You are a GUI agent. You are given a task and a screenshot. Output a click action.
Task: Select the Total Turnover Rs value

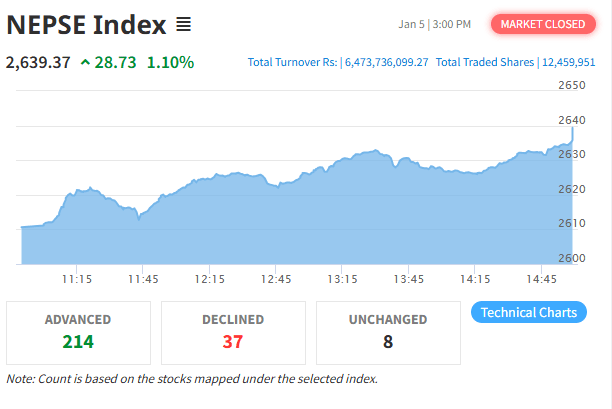[386, 62]
